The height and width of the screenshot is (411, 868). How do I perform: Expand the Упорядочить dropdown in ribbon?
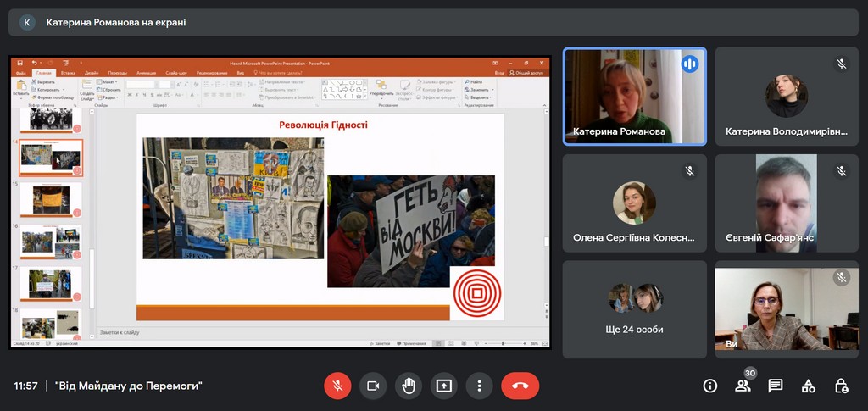pyautogui.click(x=381, y=93)
